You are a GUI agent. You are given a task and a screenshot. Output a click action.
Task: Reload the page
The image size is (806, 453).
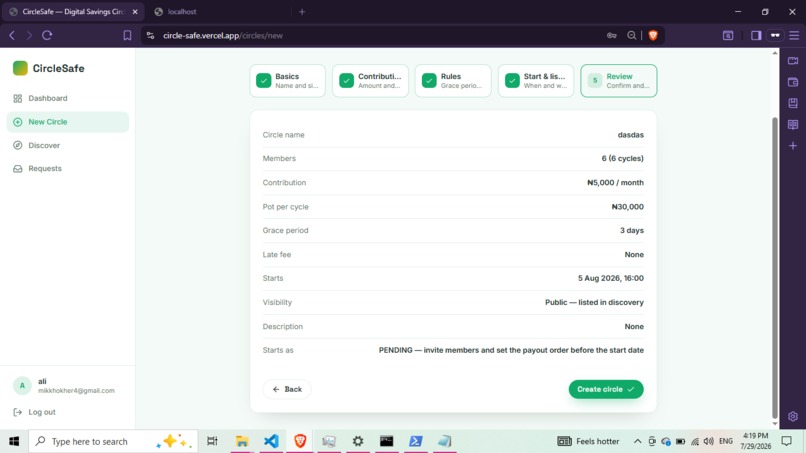(47, 35)
